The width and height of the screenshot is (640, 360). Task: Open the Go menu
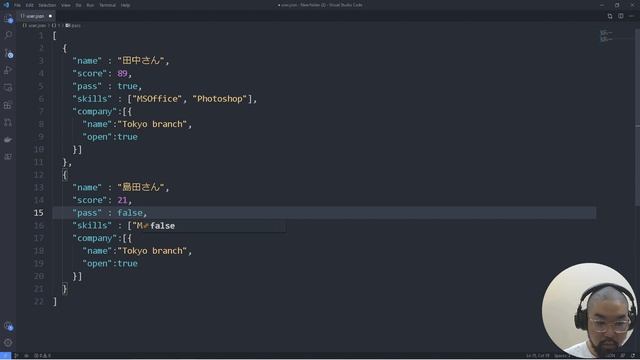coord(78,5)
